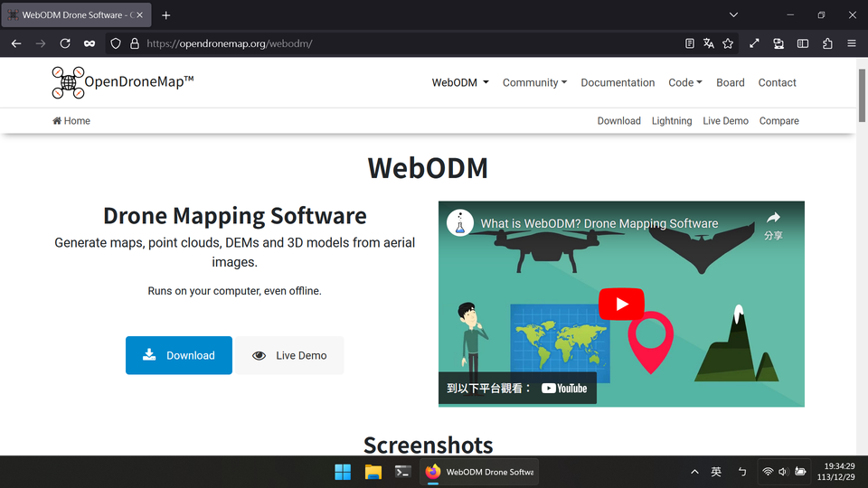
Task: Open the volume tray icon
Action: (x=783, y=472)
